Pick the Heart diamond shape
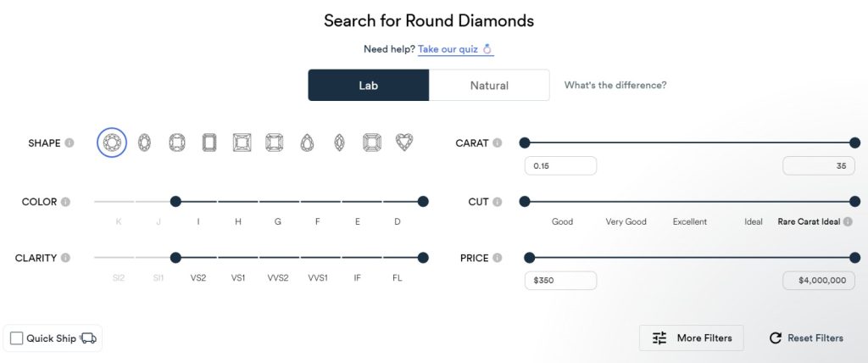 (404, 142)
